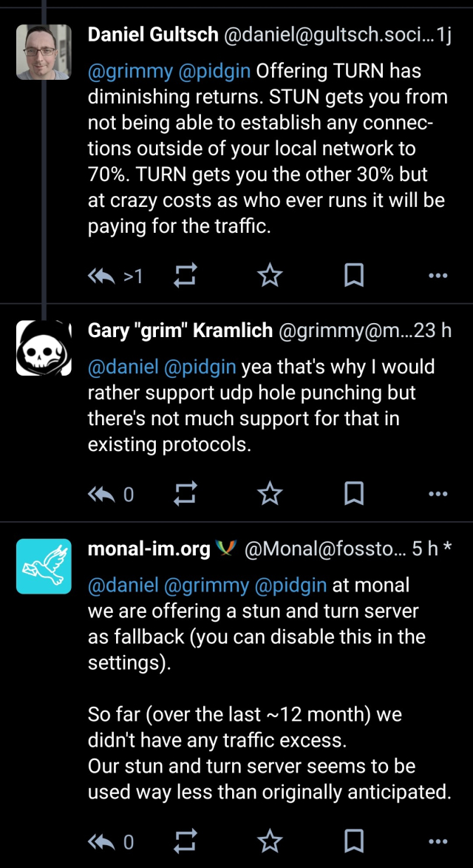Bookmark the monal-im.org post

(354, 841)
